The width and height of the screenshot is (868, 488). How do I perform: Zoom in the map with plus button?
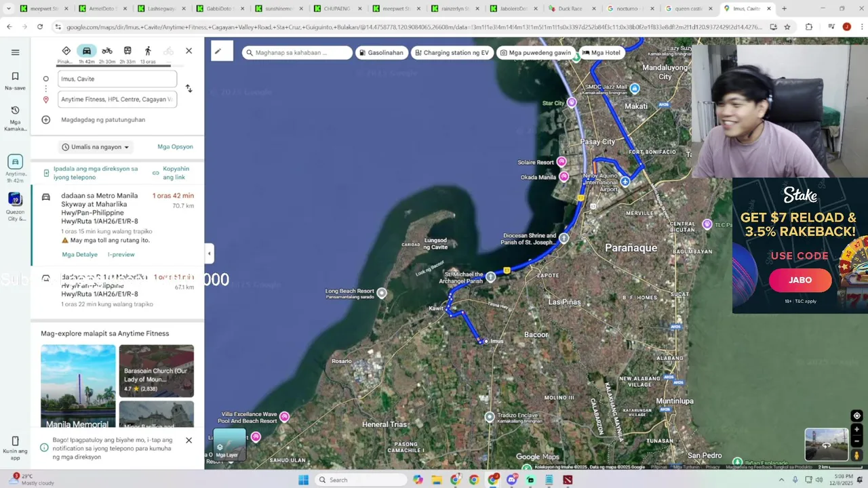856,429
